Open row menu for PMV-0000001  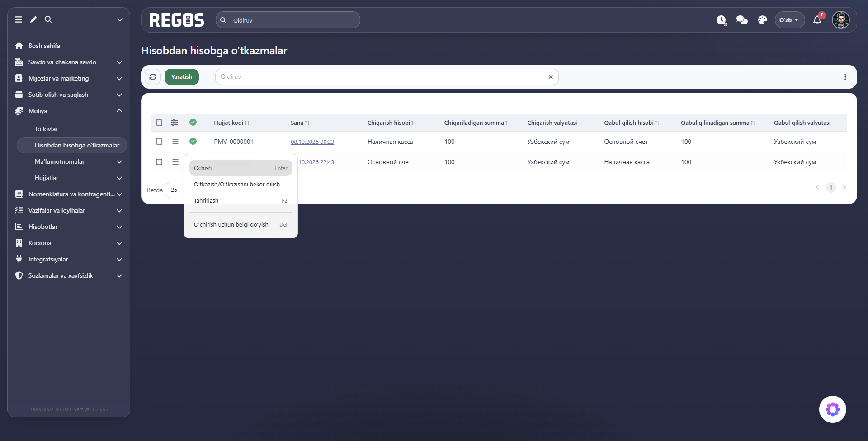(175, 142)
